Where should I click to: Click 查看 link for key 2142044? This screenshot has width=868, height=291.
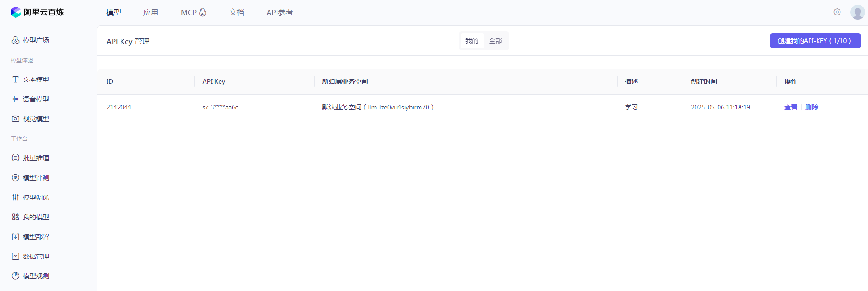click(790, 107)
